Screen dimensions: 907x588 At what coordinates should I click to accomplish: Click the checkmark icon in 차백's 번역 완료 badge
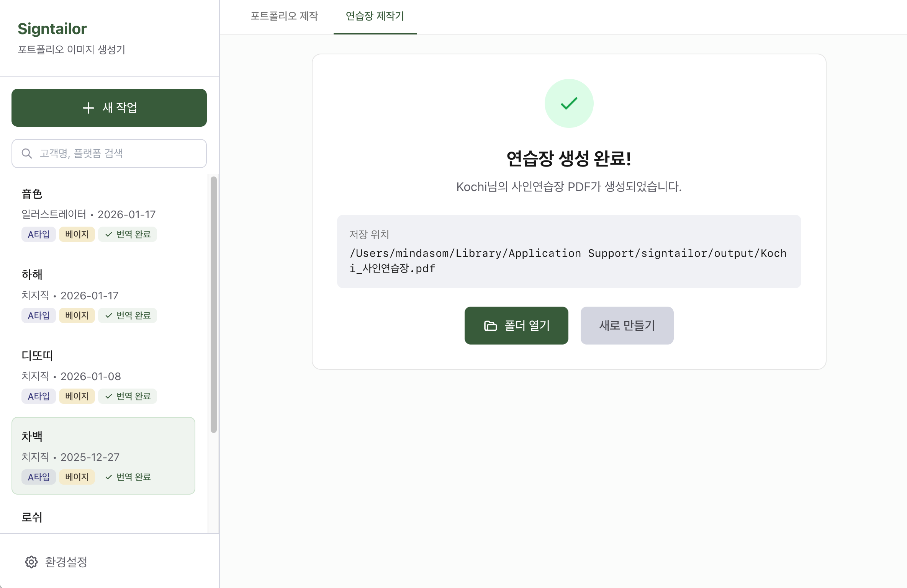109,477
